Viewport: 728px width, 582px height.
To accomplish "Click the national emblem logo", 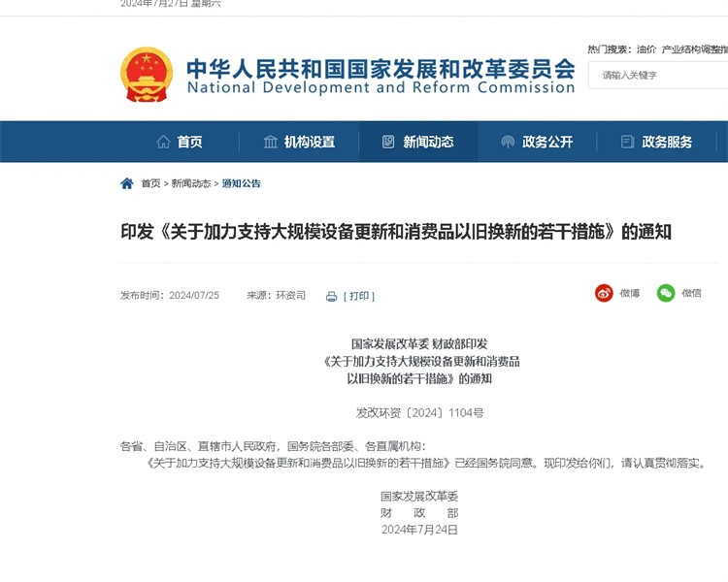I will tap(147, 75).
